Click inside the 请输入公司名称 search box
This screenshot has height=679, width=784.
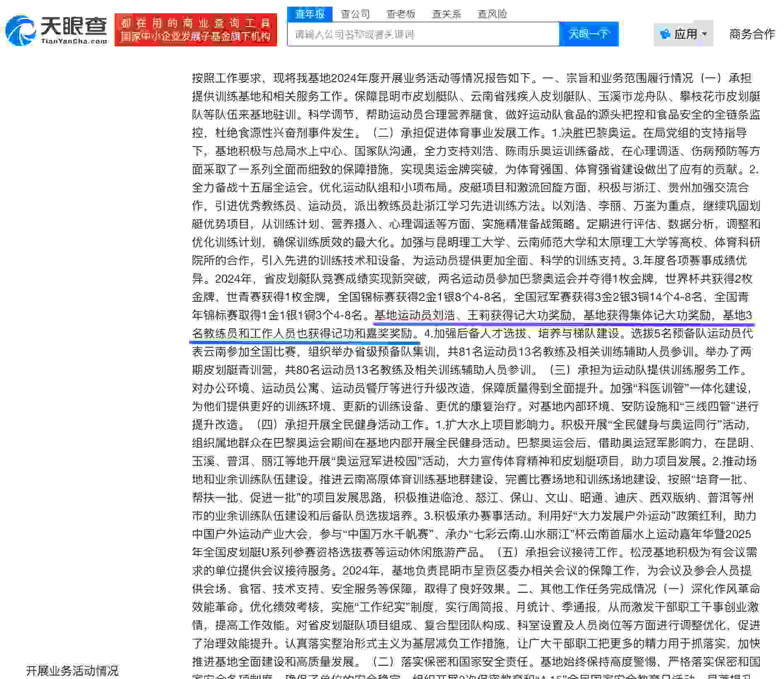[x=423, y=34]
